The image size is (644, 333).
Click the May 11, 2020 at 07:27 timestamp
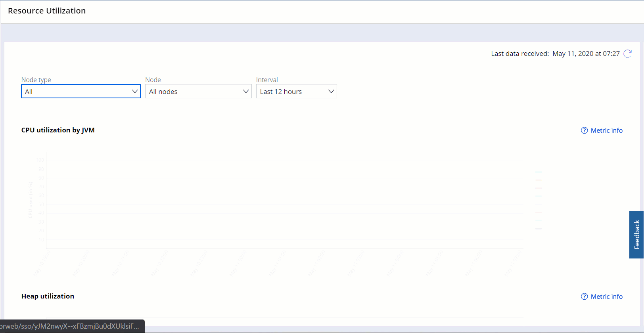pos(586,54)
